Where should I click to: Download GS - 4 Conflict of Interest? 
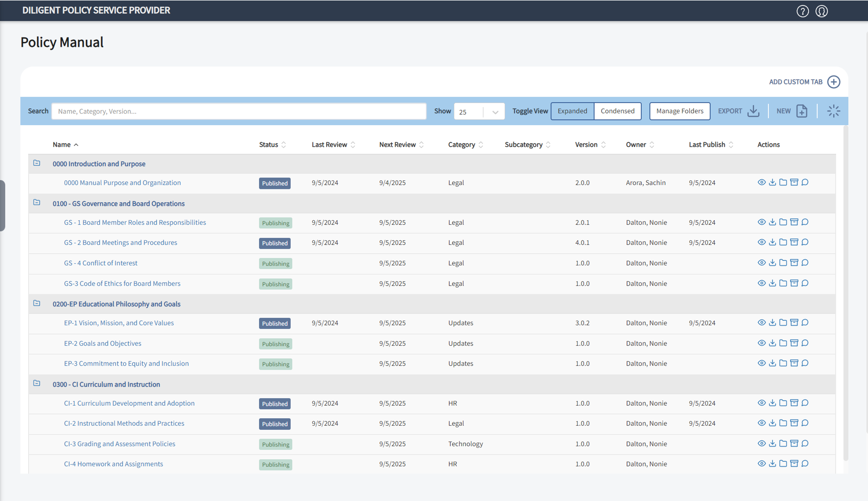point(772,263)
